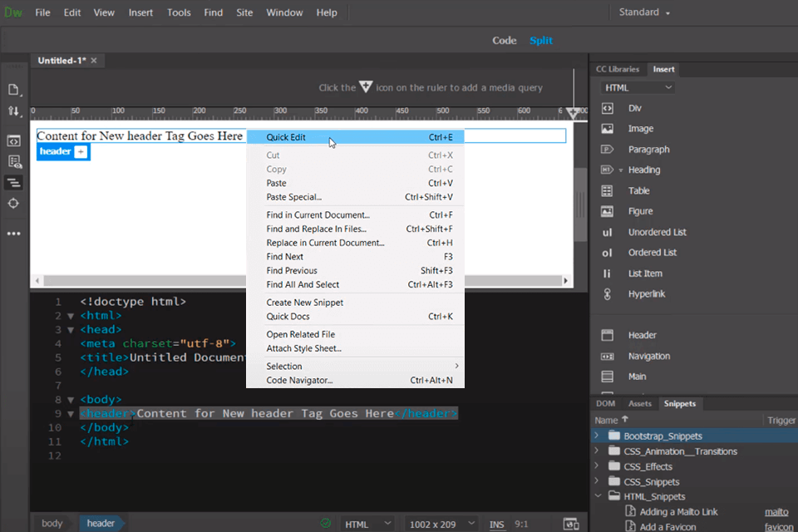Click the horizontal scrollbar right arrow
Image resolution: width=798 pixels, height=532 pixels.
(x=565, y=280)
